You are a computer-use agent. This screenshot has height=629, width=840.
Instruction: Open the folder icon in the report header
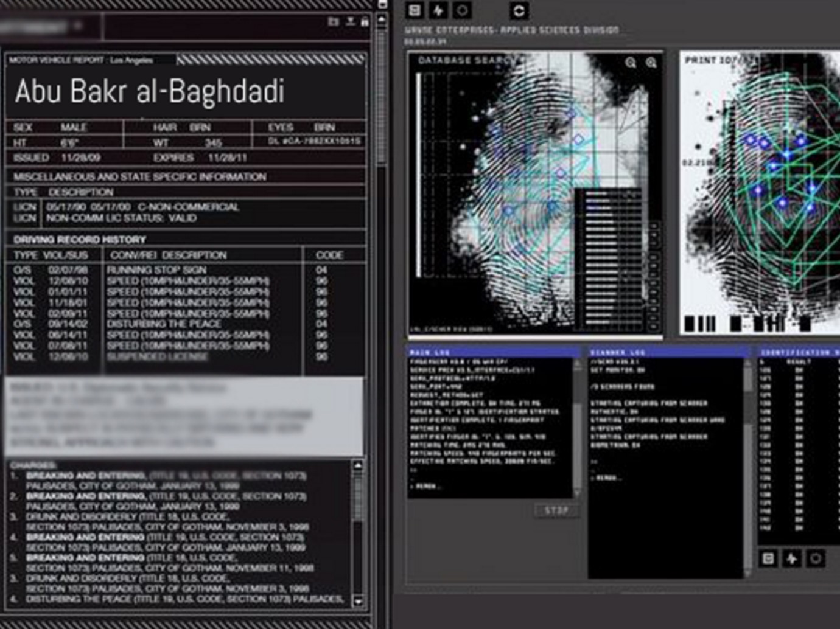point(333,22)
